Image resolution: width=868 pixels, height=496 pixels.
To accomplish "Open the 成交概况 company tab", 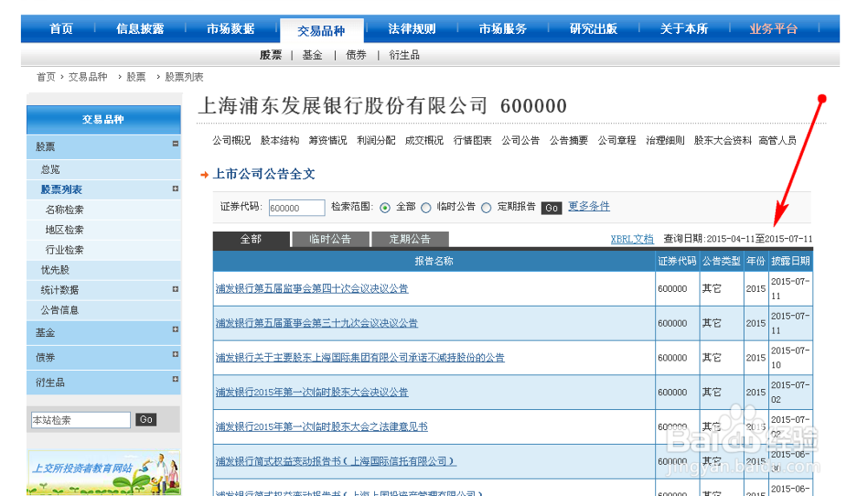I will click(x=424, y=141).
